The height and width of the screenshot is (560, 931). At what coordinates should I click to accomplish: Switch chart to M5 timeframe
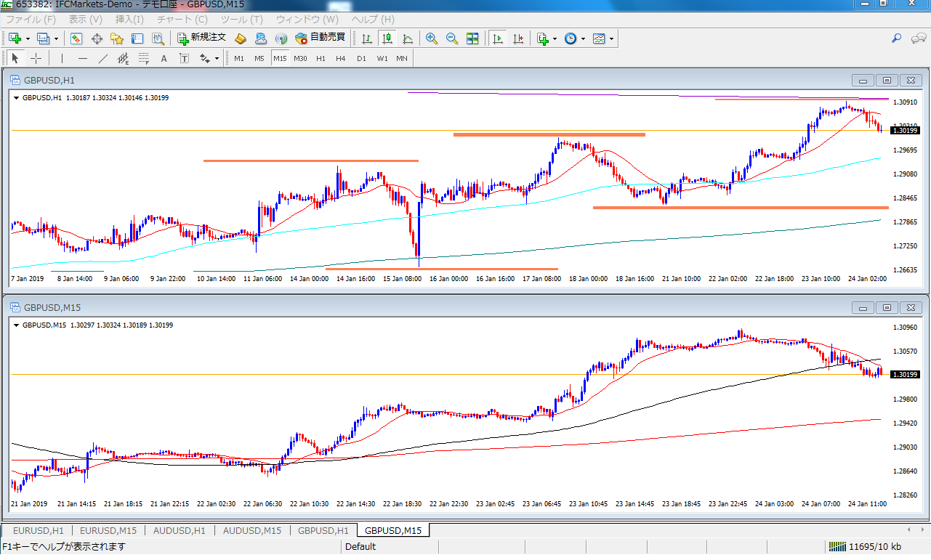[259, 58]
